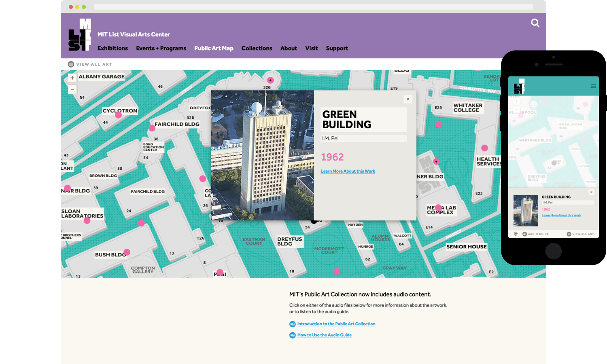
Task: Click the ALBANY GARAGE map label
Action: pyautogui.click(x=102, y=76)
